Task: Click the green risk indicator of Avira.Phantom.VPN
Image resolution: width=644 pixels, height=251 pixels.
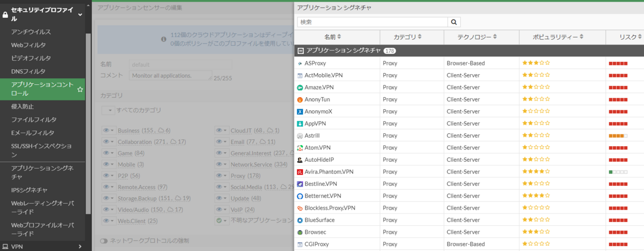Action: 611,172
